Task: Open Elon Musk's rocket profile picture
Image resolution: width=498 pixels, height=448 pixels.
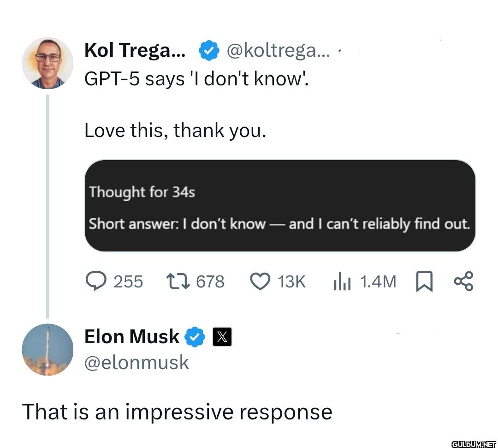Action: pos(47,349)
